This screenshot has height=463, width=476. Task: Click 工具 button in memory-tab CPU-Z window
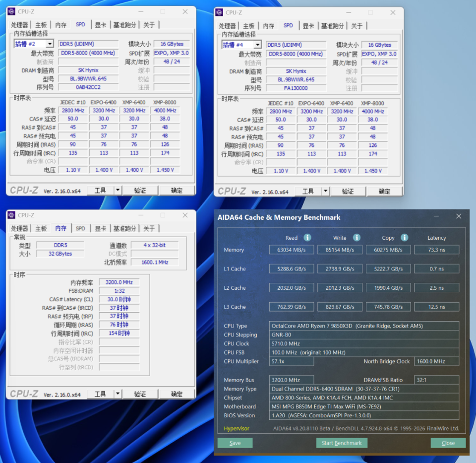(101, 394)
